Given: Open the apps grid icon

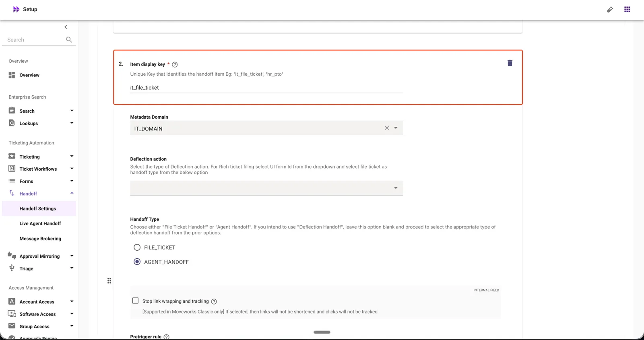Looking at the screenshot, I should [627, 9].
